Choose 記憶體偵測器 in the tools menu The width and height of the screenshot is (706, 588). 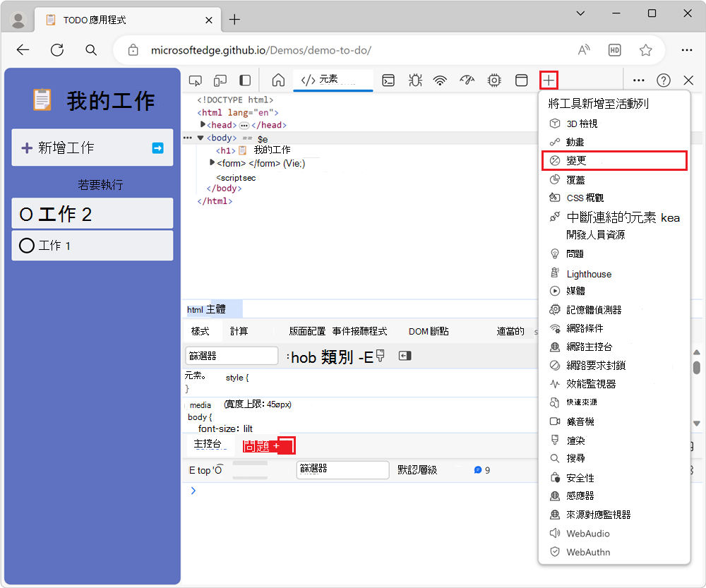[614, 310]
